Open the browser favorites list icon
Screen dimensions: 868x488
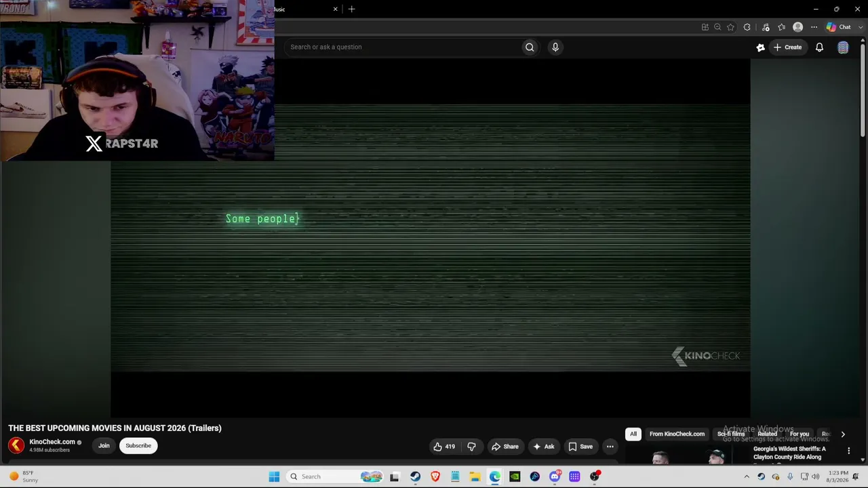781,27
